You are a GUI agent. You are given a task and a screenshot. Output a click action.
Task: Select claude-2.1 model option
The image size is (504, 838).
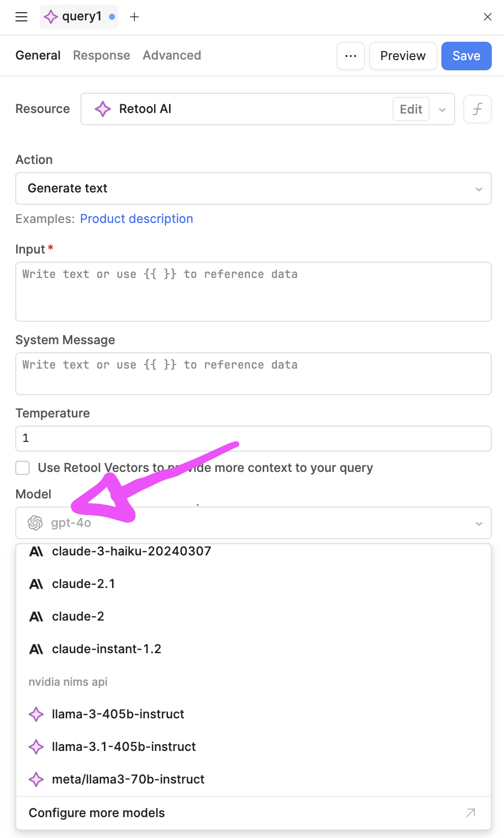click(x=254, y=584)
